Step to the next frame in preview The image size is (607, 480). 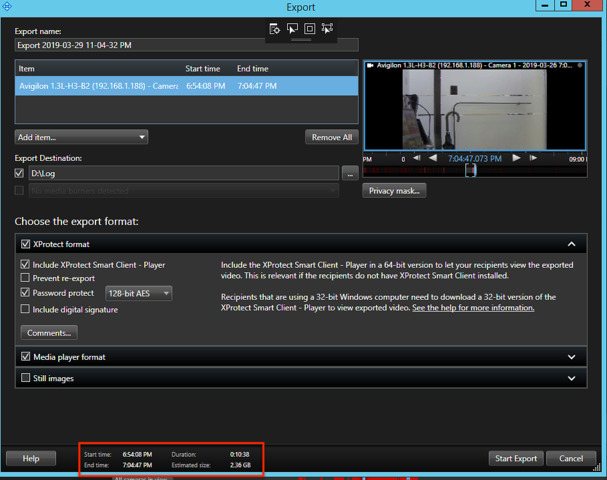[x=531, y=158]
